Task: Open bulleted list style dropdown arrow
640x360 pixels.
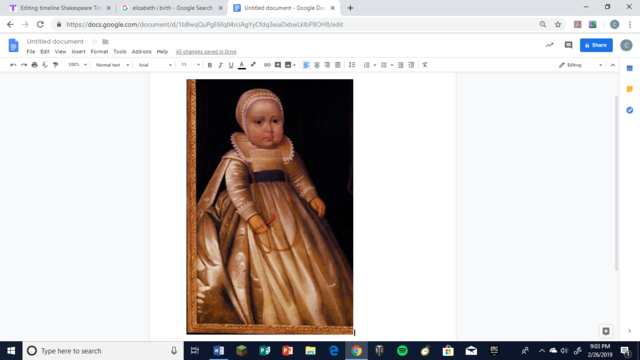Action: pos(392,65)
